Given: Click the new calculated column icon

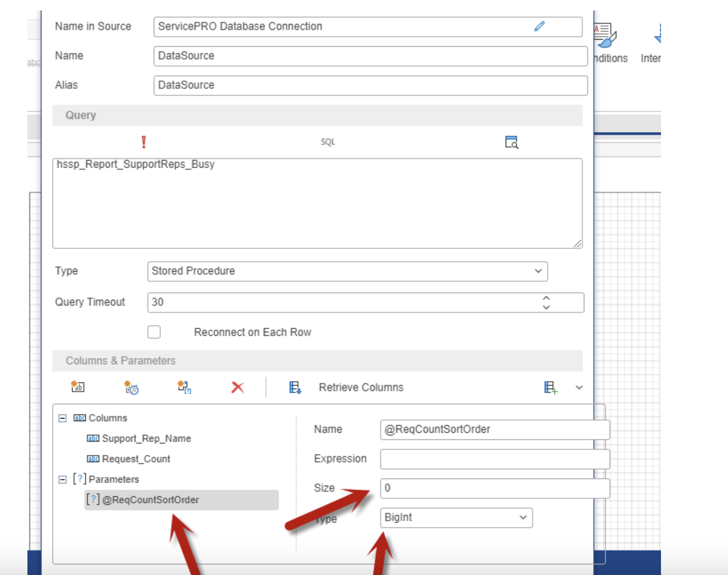Looking at the screenshot, I should pos(131,388).
